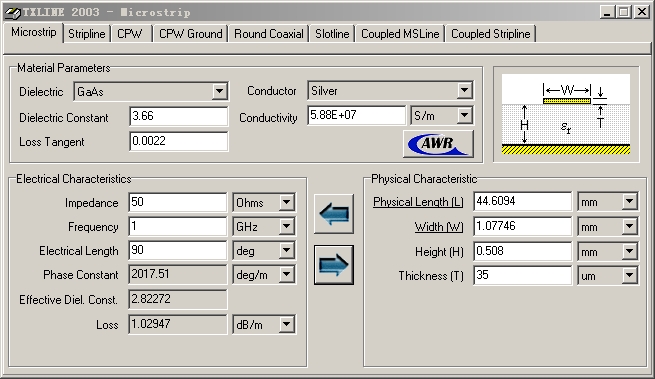Click the Phase Constant value 2017.51
This screenshot has height=379, width=655.
coord(178,275)
